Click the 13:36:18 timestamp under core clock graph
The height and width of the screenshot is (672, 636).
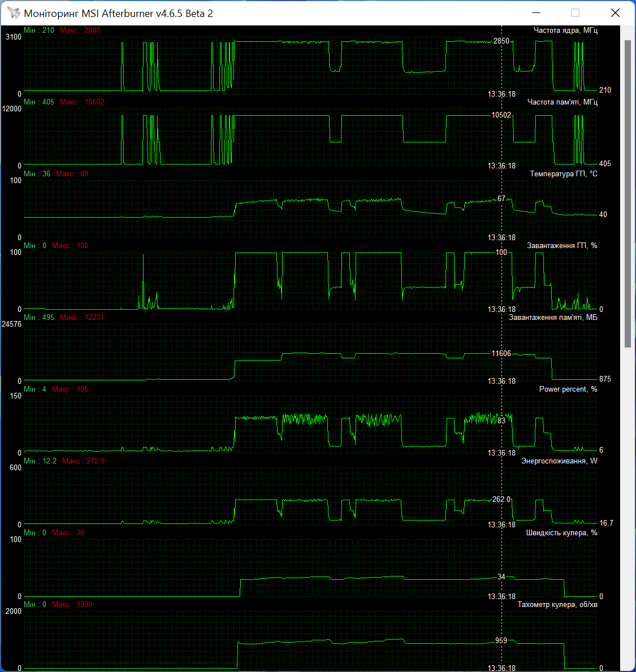coord(501,94)
